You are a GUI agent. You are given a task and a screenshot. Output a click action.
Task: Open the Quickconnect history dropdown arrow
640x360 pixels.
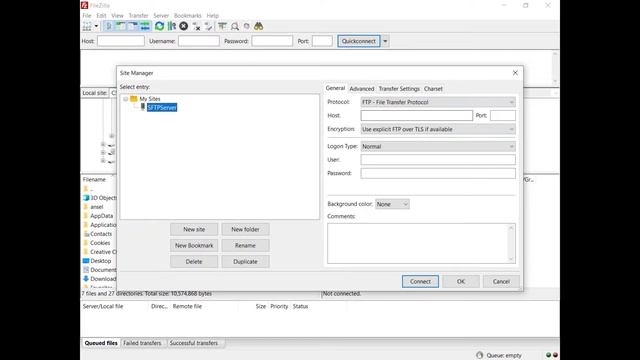(385, 41)
